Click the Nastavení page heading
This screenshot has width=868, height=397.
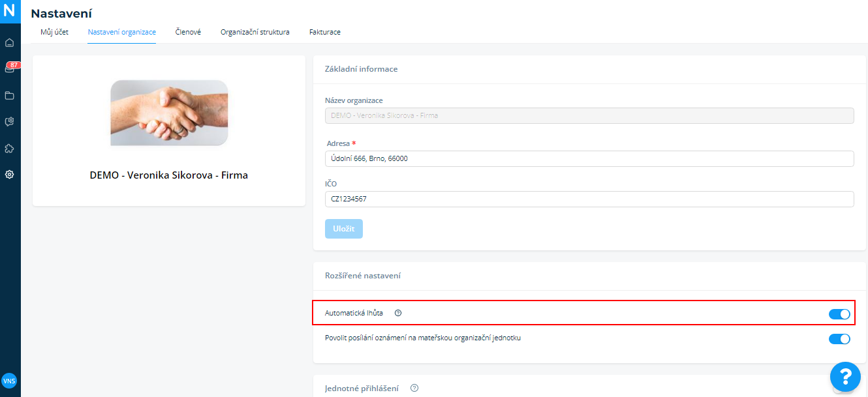61,13
